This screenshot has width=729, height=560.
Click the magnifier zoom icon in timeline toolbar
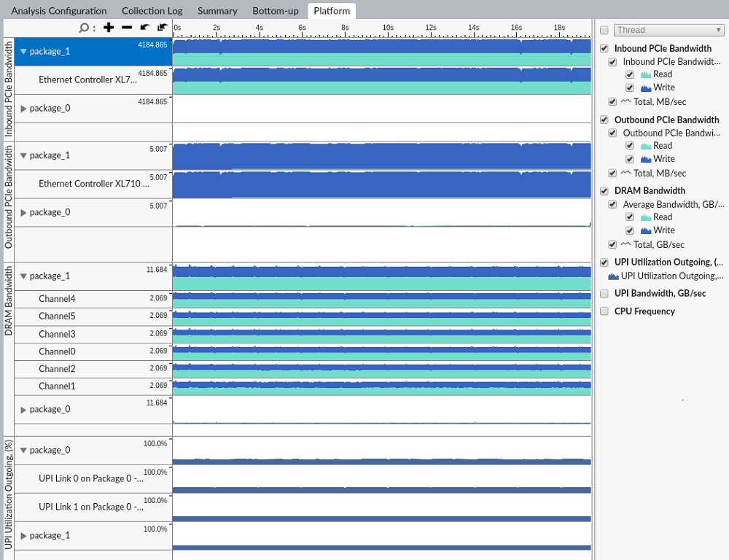click(84, 28)
